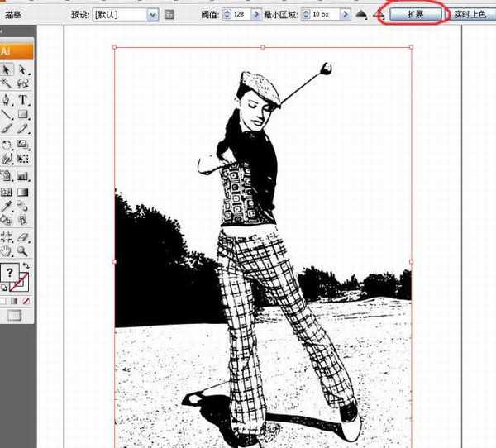496x448 pixels.
Task: Click the 扩展 (Expand) button
Action: click(x=415, y=14)
